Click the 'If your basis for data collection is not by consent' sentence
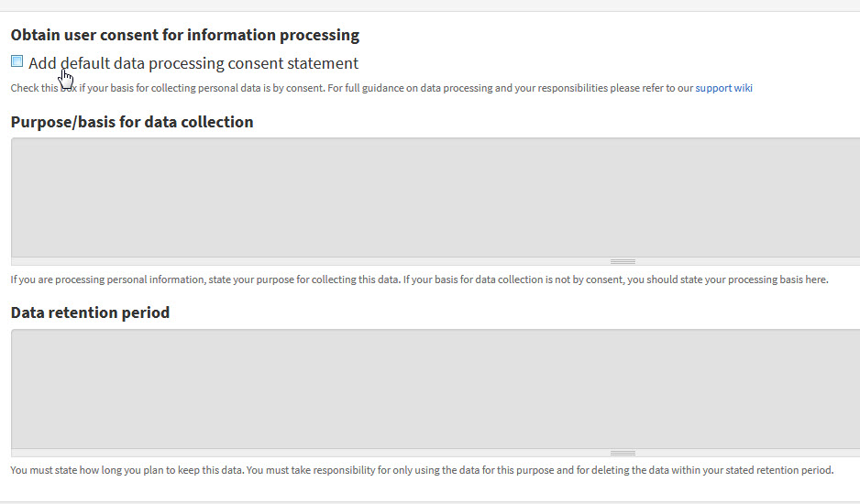Image resolution: width=860 pixels, height=504 pixels. coord(615,279)
